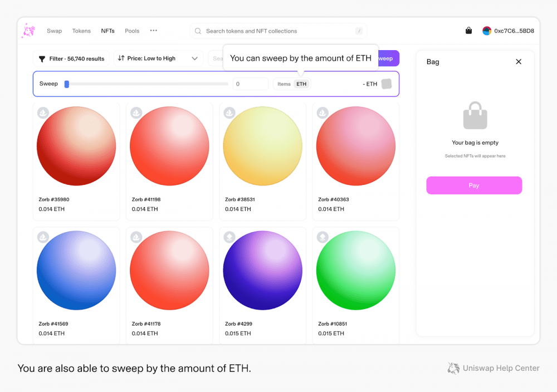Close the Bag panel
Screen dimensions: 557x392
tap(519, 62)
